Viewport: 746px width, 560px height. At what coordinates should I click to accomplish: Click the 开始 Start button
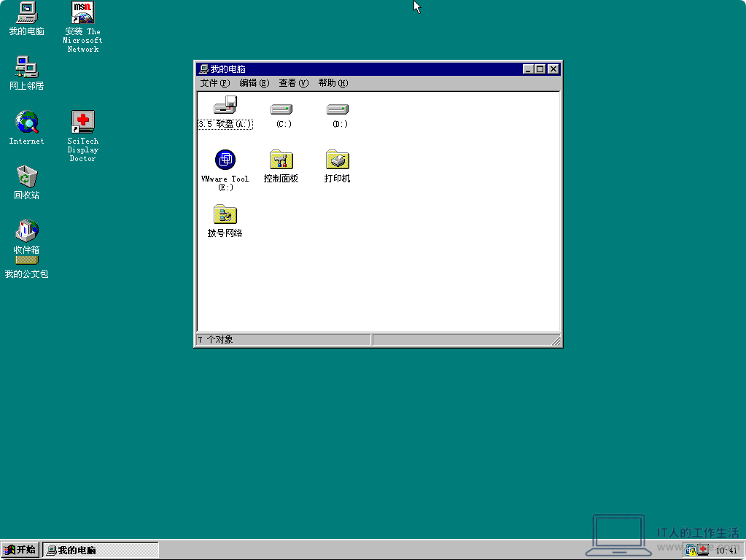point(20,550)
